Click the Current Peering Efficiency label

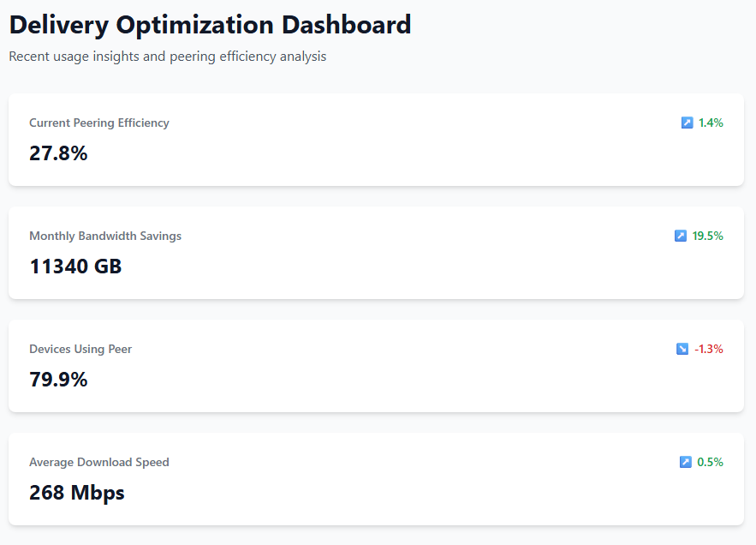99,123
